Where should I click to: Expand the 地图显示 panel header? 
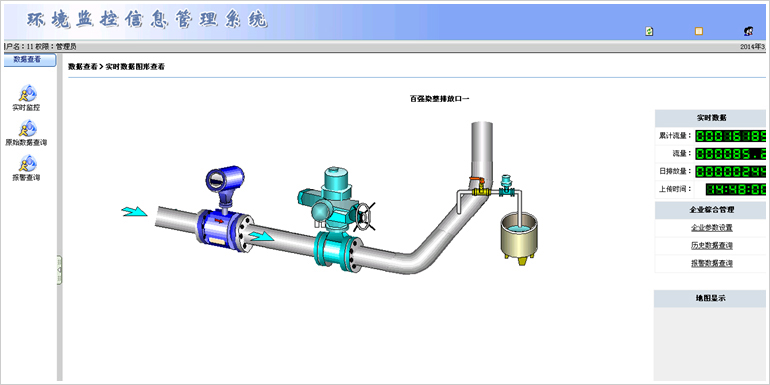[x=711, y=299]
